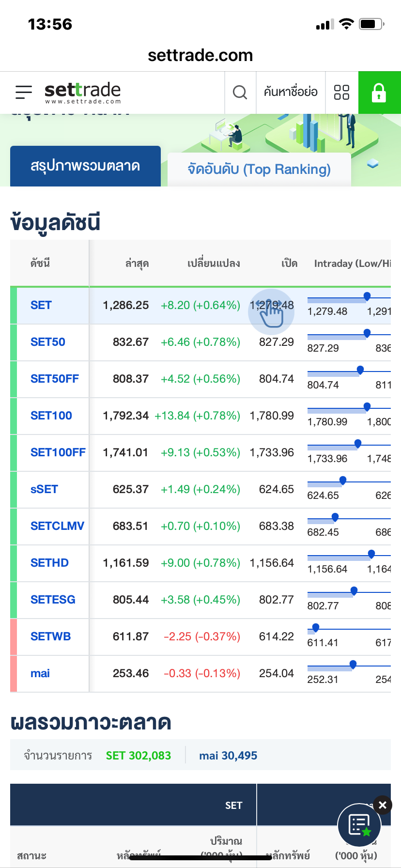Screen dimensions: 401x868
Task: Open the SET100FF index link
Action: (x=58, y=452)
